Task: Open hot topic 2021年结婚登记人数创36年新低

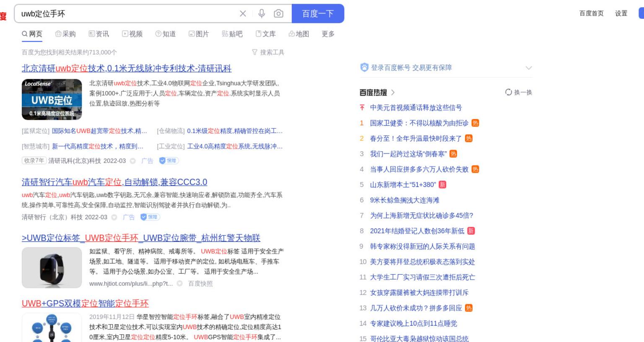Action: (x=417, y=231)
